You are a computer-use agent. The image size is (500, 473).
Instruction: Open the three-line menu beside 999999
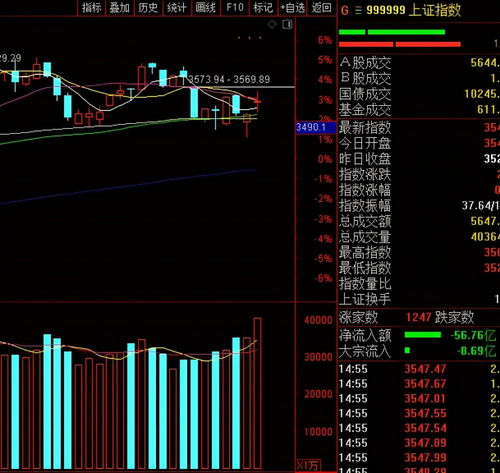(358, 11)
